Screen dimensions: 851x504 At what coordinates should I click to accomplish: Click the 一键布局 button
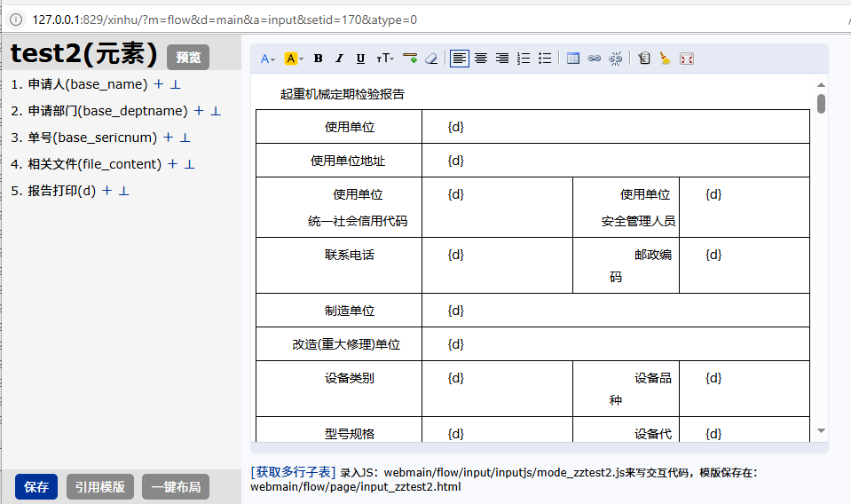pyautogui.click(x=176, y=486)
